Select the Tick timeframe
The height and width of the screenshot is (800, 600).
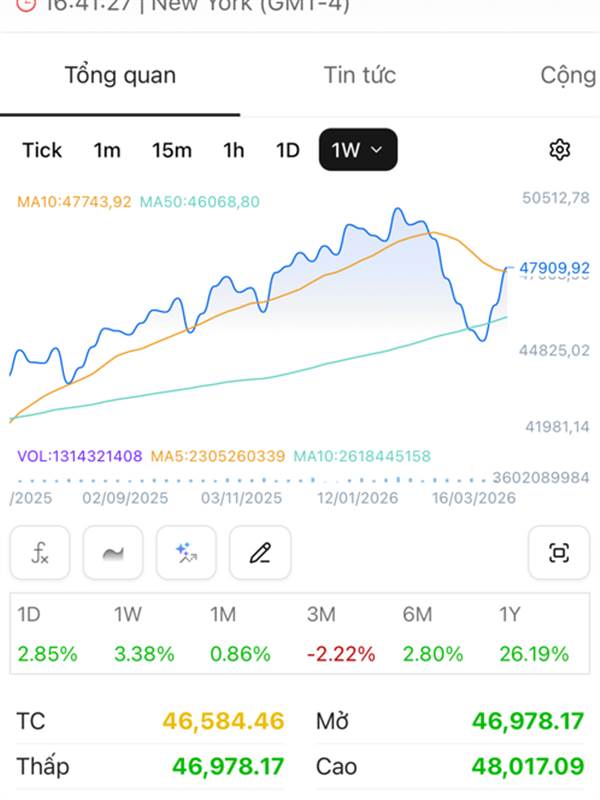pos(42,150)
